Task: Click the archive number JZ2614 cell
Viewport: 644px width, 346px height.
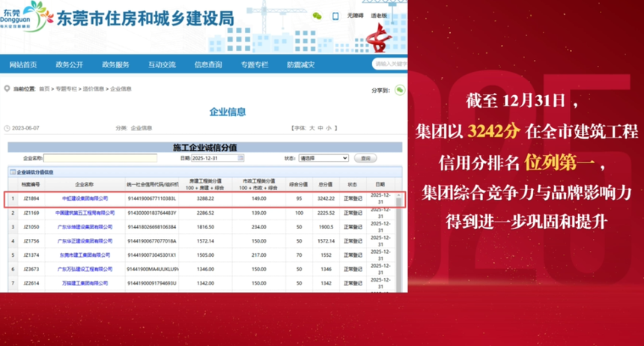Action: pos(31,283)
